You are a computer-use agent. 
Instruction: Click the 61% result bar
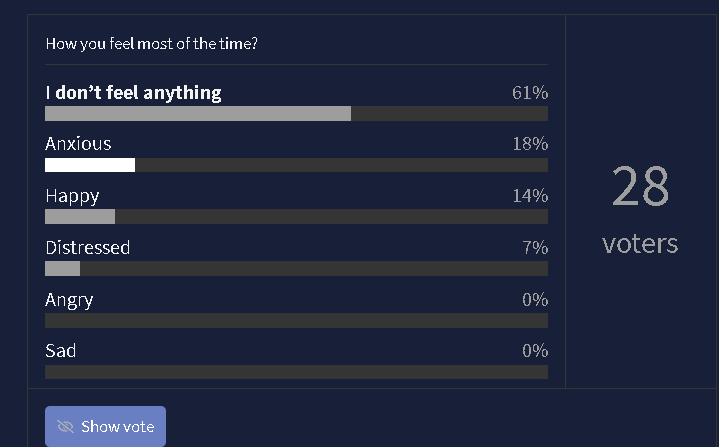pos(198,113)
